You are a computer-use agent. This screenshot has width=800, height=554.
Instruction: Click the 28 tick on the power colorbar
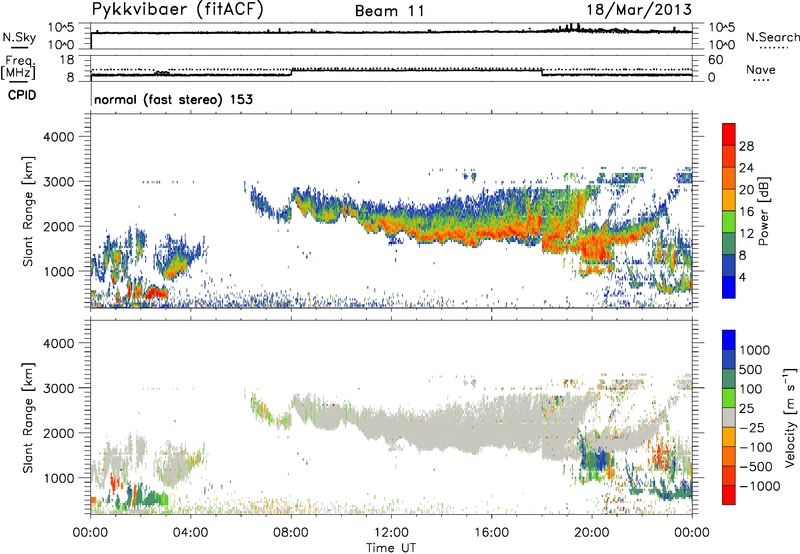(746, 146)
